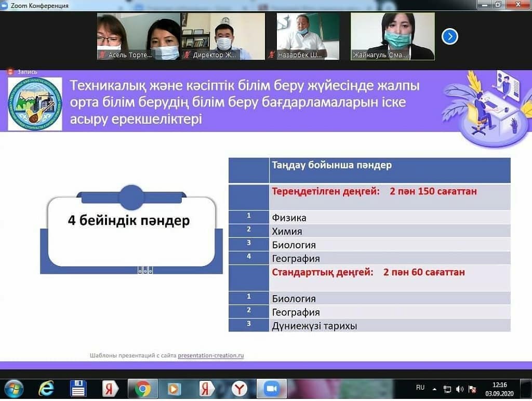This screenshot has height=401, width=532.
Task: Show next participants with the blue arrow
Action: coord(450,37)
